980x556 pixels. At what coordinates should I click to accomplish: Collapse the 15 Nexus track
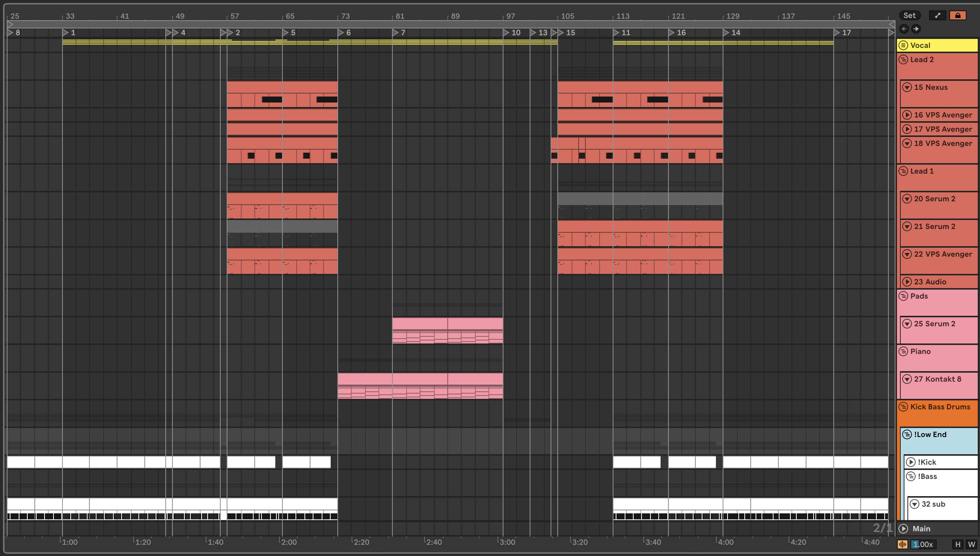(907, 87)
